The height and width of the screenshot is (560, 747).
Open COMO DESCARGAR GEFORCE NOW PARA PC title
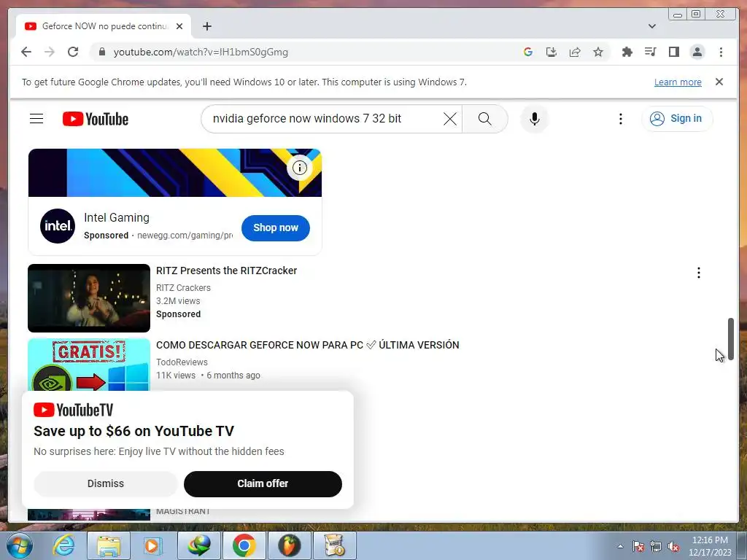[307, 345]
